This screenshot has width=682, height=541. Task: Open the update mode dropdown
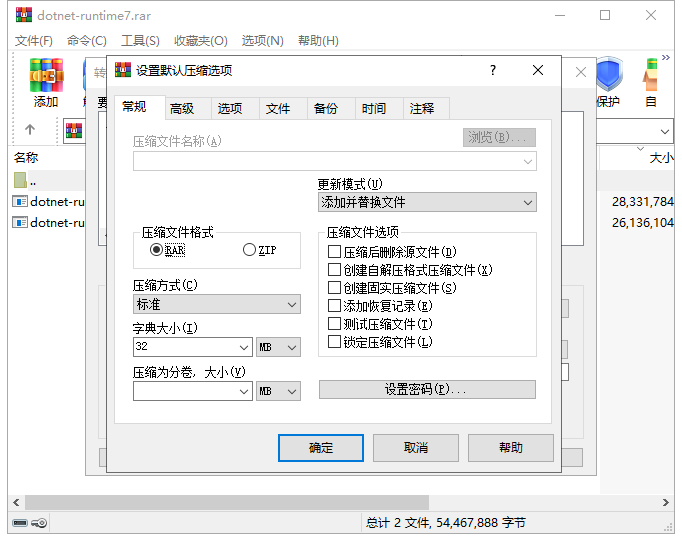click(427, 202)
